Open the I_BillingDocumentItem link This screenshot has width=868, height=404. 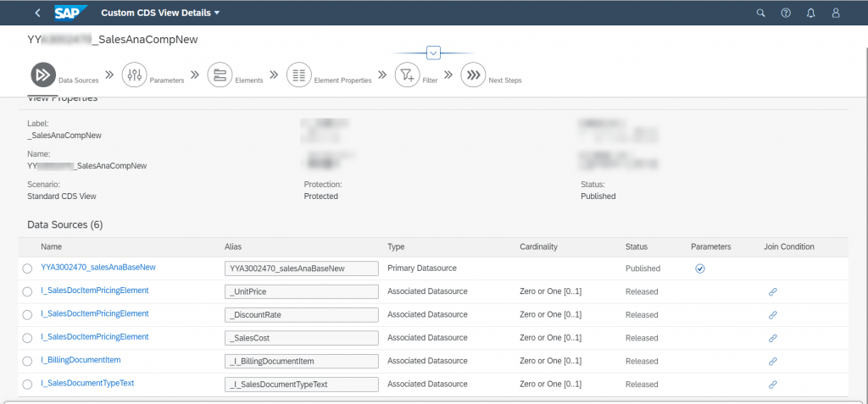pyautogui.click(x=81, y=360)
